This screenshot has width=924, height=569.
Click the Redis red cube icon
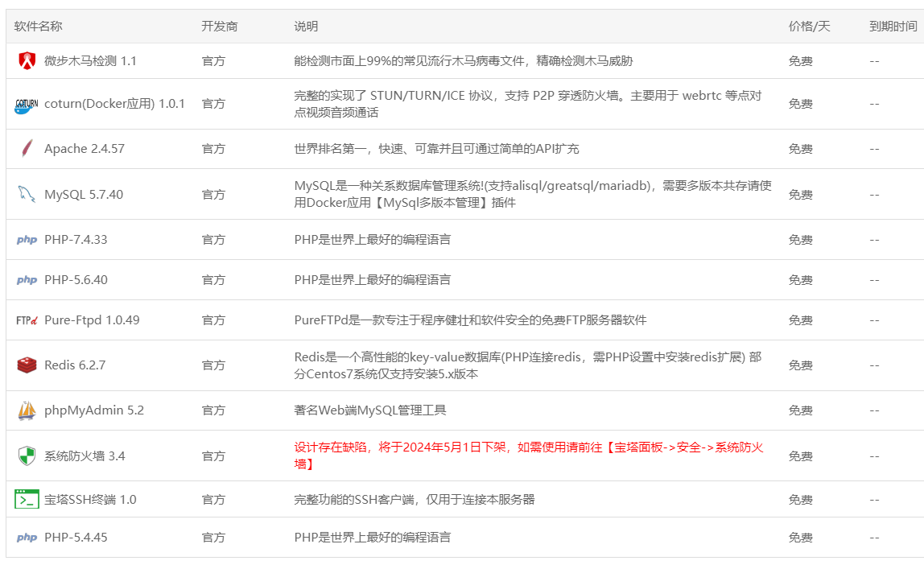[x=27, y=365]
